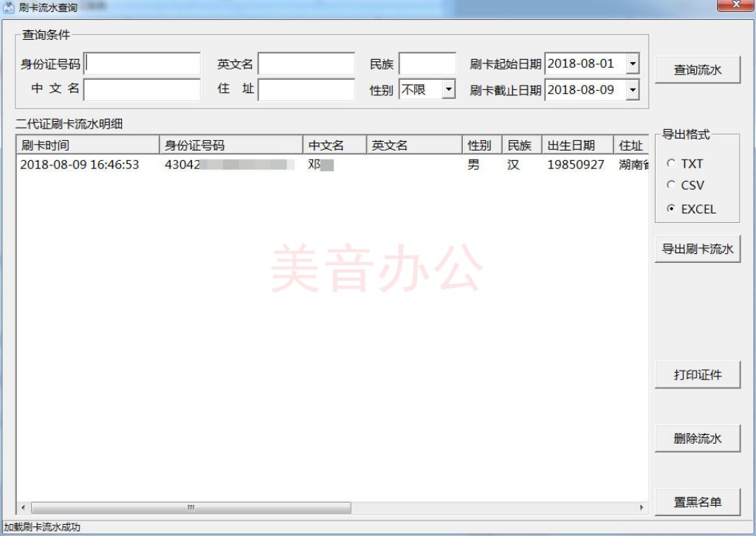Expand the 刷卡起始日期 date picker
Image resolution: width=756 pixels, height=536 pixels.
coord(632,64)
